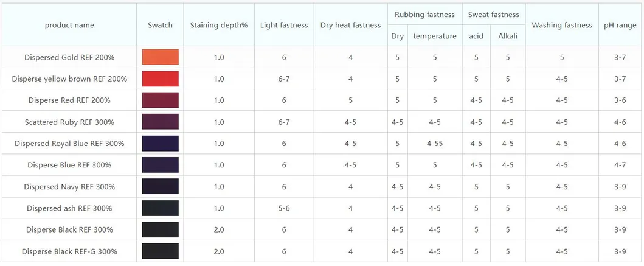
Task: Click the Dispersed ash swatch
Action: (160, 208)
